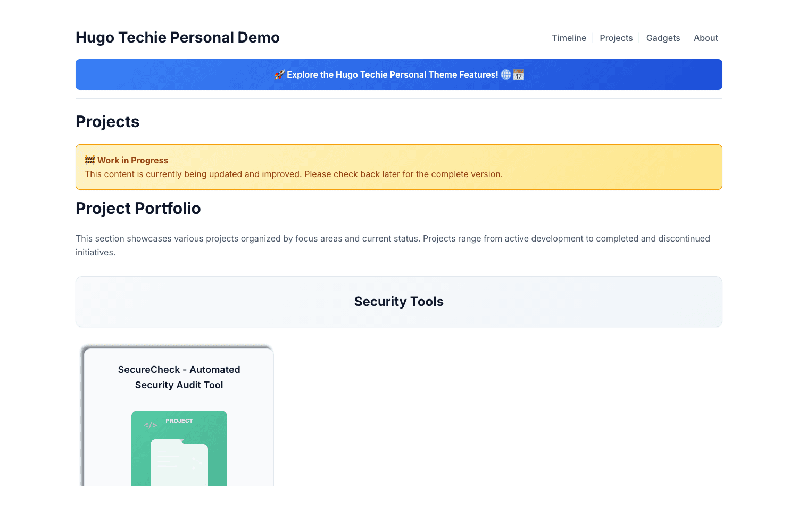Click the calendar emoji in the banner

(519, 74)
